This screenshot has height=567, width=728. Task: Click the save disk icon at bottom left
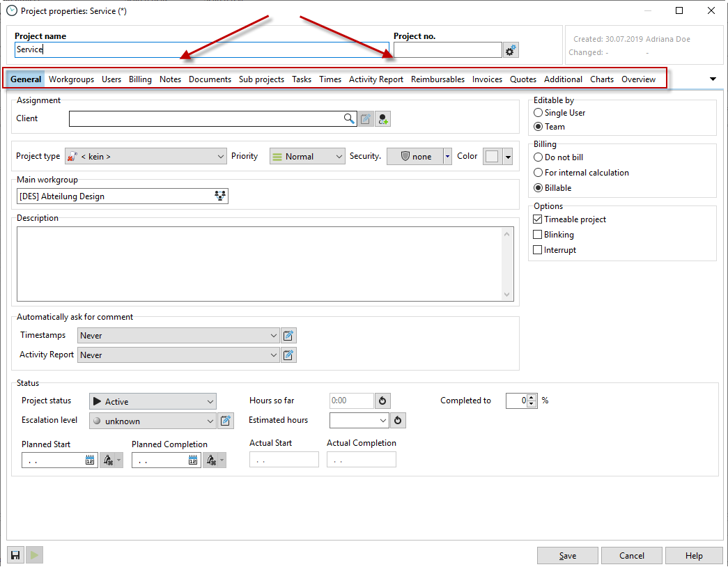[x=15, y=555]
